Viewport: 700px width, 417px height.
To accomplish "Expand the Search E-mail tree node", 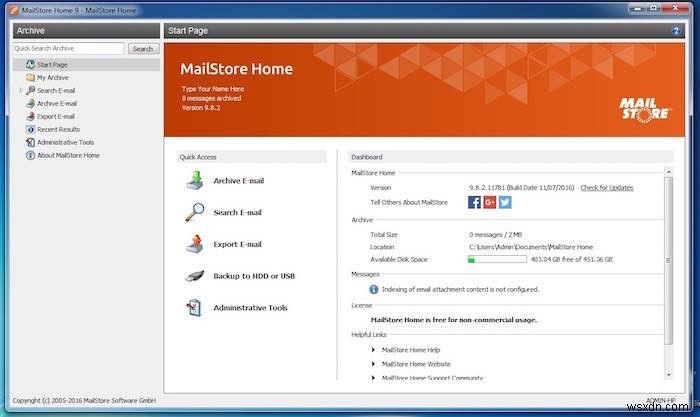I will (21, 90).
